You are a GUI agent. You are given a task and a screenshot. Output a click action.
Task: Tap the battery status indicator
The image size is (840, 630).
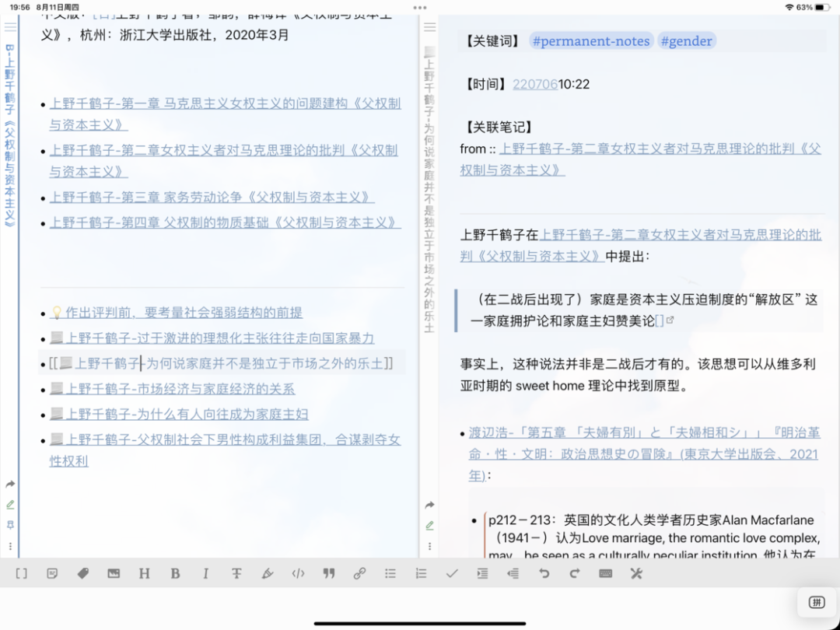pyautogui.click(x=823, y=8)
